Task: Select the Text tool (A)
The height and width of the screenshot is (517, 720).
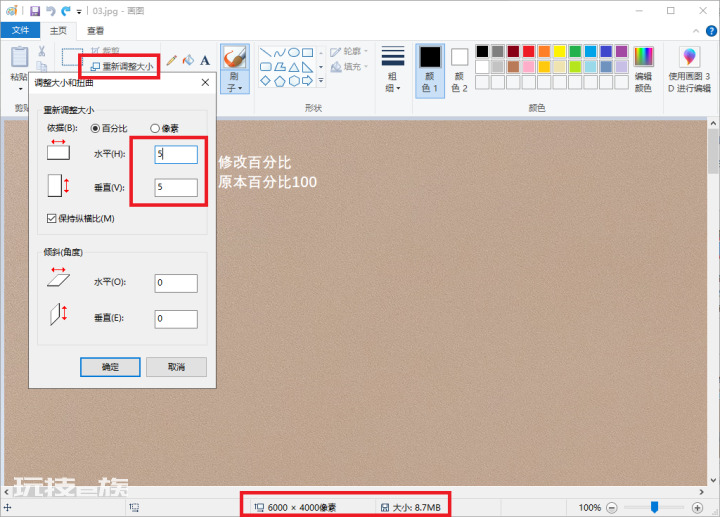Action: click(x=205, y=60)
